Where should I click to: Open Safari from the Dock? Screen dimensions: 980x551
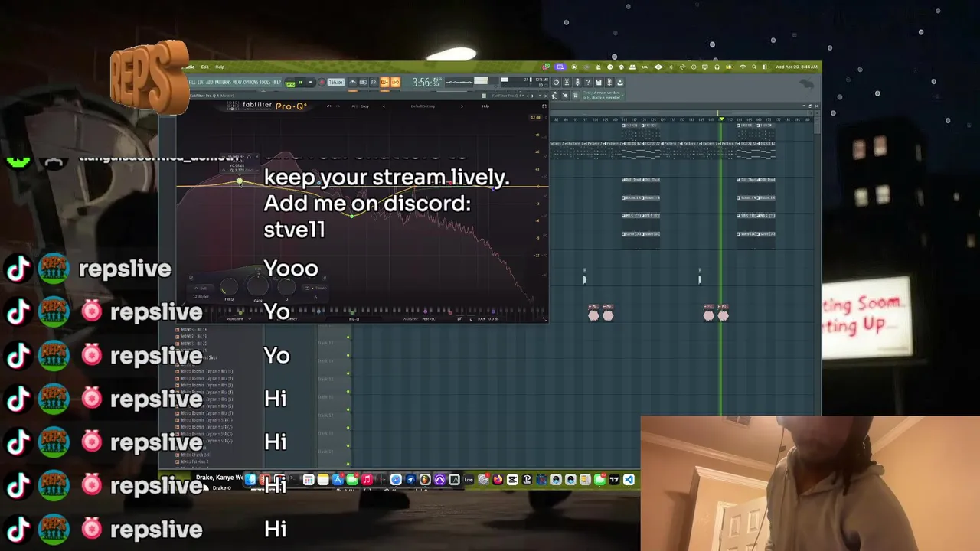point(396,480)
